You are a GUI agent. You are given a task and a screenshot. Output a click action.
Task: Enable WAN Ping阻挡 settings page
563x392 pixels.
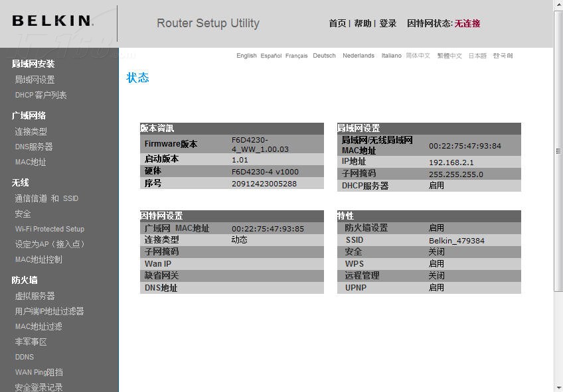click(39, 372)
